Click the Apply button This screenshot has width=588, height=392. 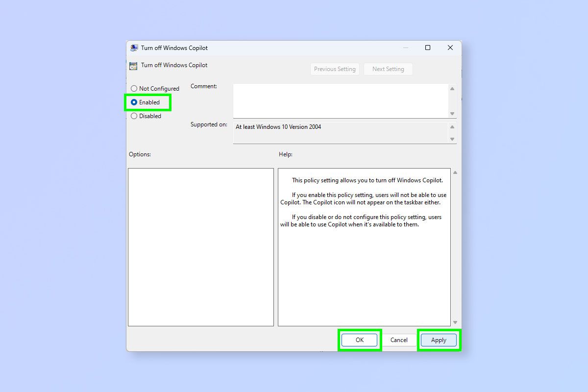[439, 340]
